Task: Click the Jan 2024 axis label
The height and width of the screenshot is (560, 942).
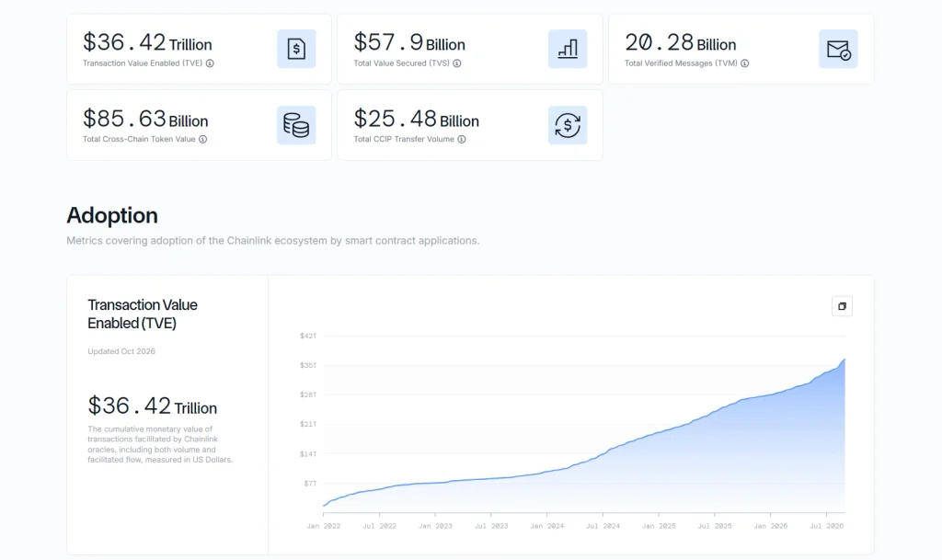Action: click(x=546, y=526)
